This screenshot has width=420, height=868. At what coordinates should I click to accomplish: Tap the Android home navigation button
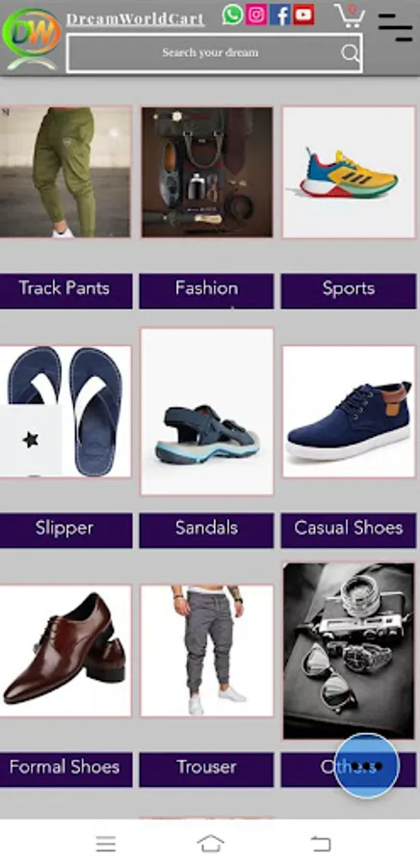pos(211,844)
